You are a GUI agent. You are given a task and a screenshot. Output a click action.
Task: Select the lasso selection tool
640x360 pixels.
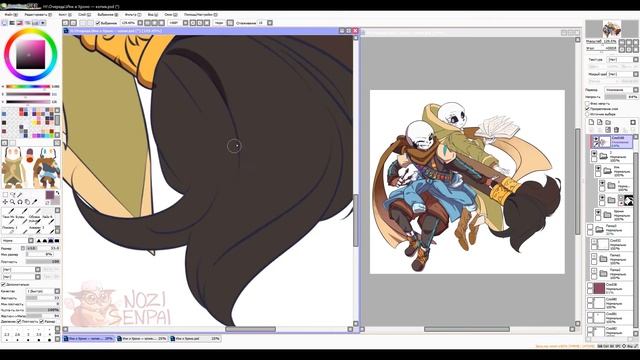coord(13,195)
